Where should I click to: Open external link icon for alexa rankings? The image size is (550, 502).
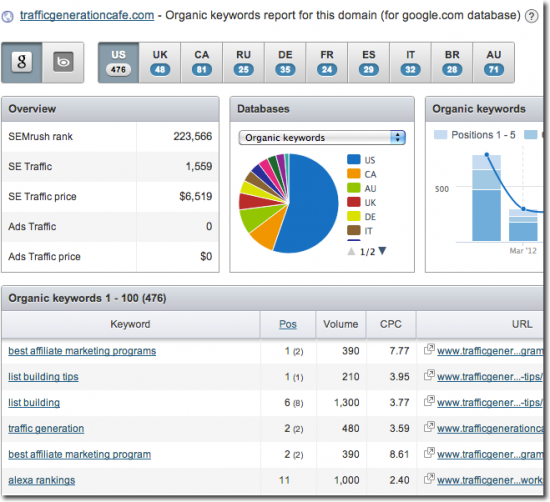pos(429,478)
